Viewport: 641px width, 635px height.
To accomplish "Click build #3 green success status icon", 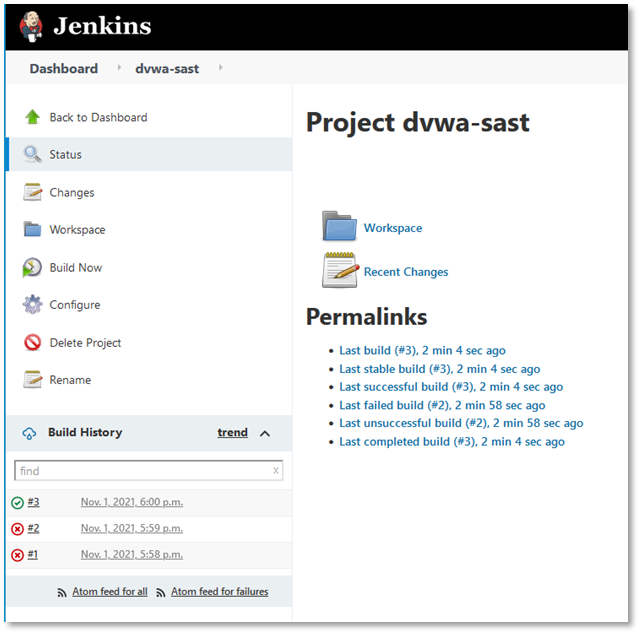I will [18, 502].
